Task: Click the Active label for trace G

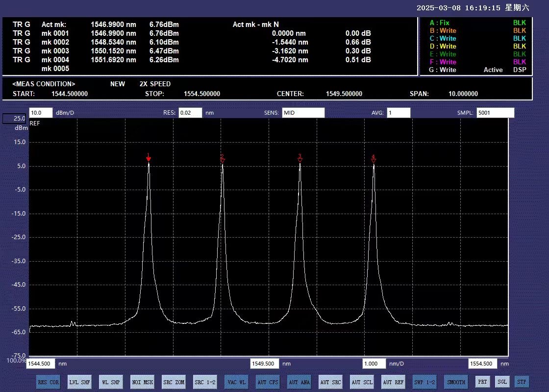Action: tap(493, 70)
